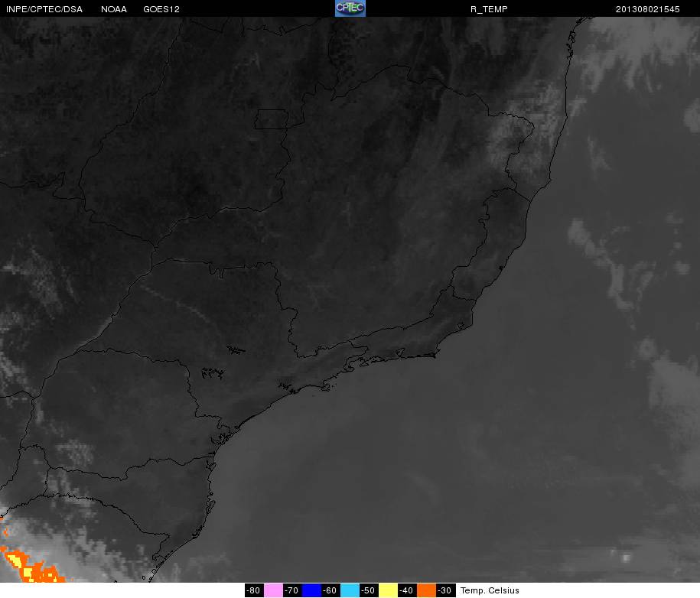This screenshot has width=700, height=598.
Task: Click the yellow legend color swatch
Action: click(388, 590)
